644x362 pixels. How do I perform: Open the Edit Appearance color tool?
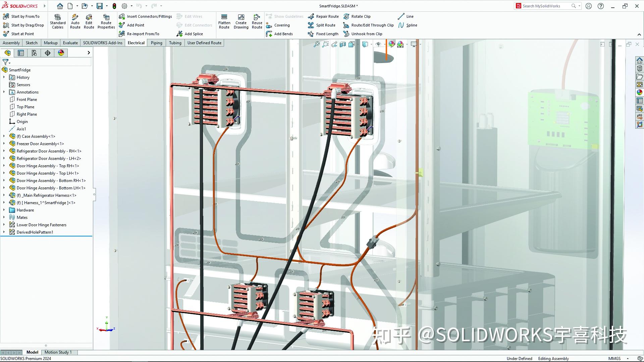pos(391,44)
